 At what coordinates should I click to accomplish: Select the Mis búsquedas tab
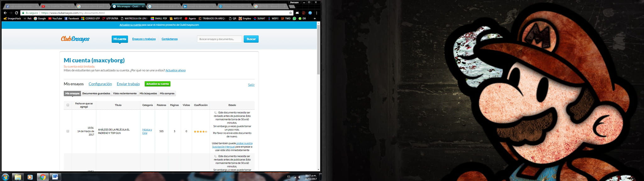tap(148, 93)
